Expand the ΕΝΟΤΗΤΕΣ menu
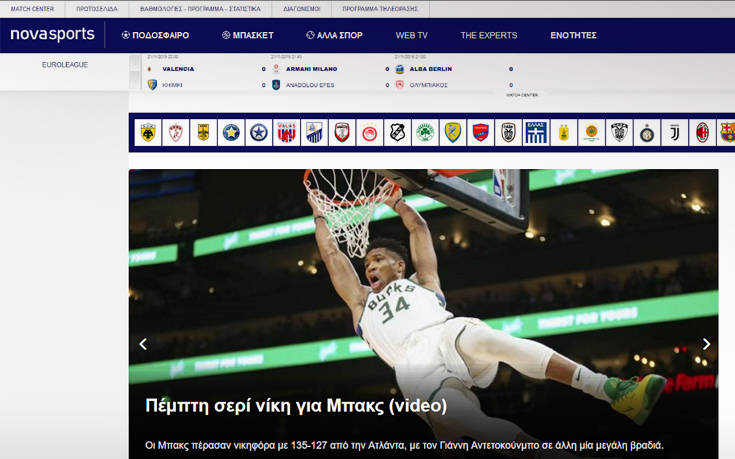Image resolution: width=735 pixels, height=459 pixels. (573, 35)
